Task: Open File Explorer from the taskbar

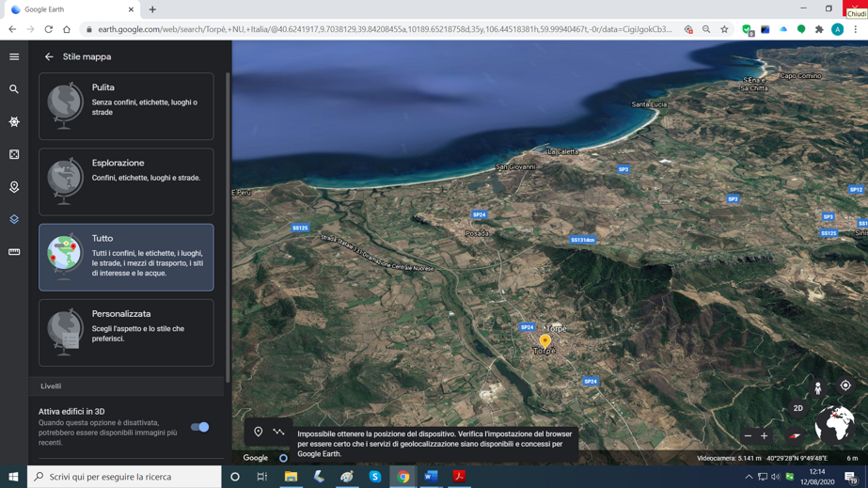Action: click(291, 477)
